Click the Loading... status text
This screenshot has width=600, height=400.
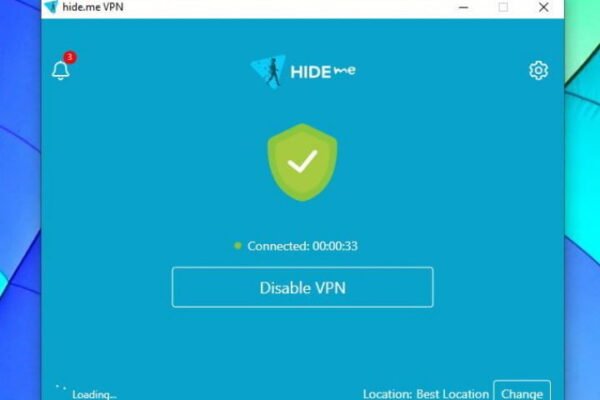click(95, 394)
